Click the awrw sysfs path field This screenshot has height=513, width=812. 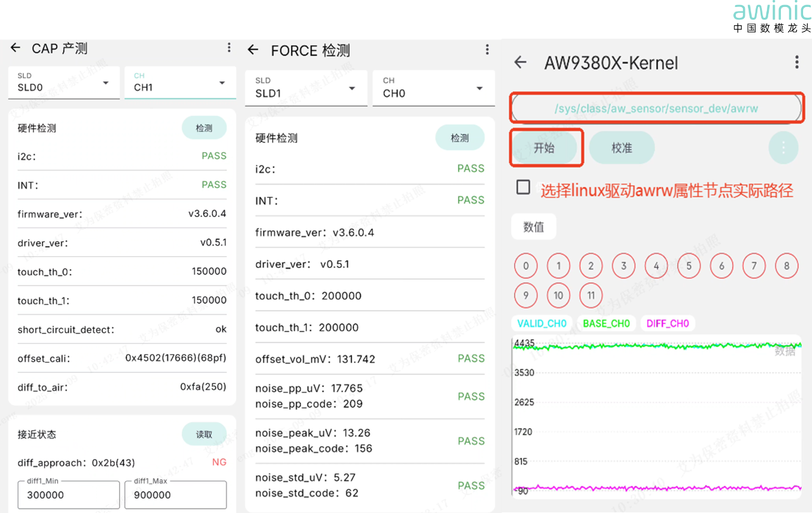pos(657,108)
